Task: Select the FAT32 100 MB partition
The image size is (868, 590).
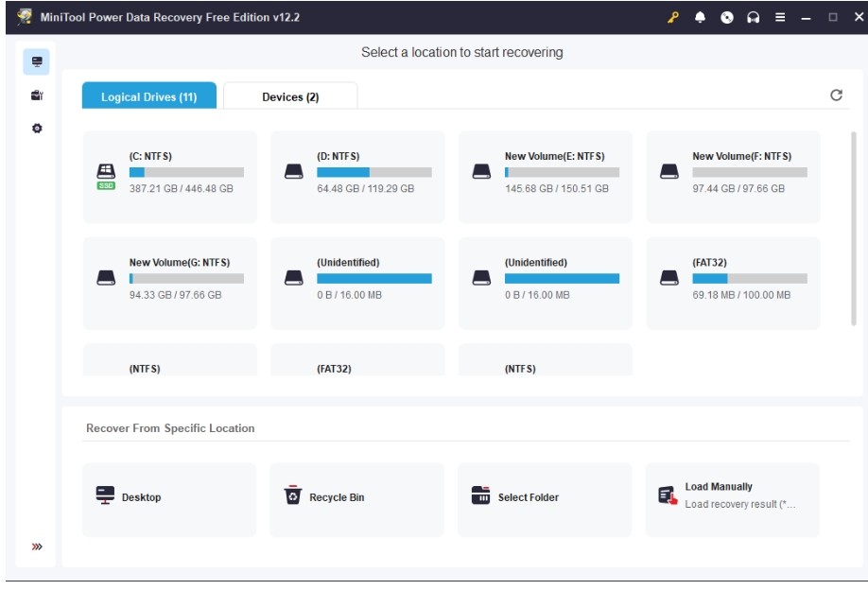Action: [x=733, y=283]
